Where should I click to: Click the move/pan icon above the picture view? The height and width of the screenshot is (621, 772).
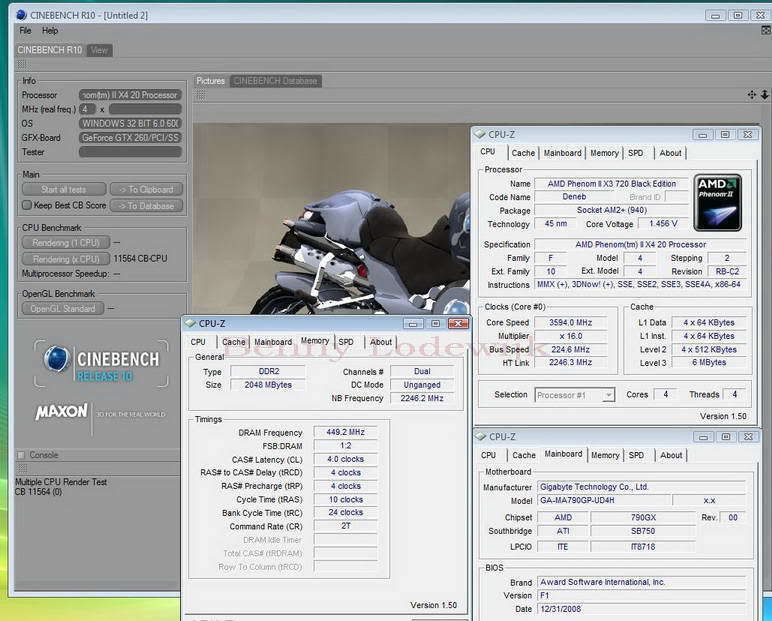coord(751,95)
